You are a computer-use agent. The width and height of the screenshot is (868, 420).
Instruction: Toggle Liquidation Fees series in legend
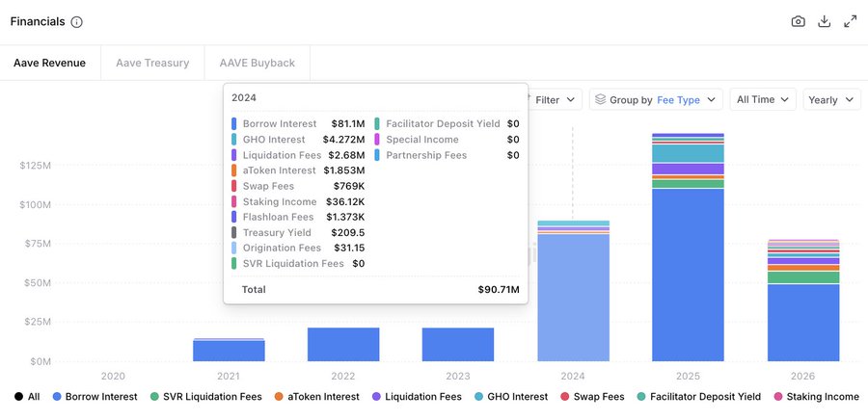click(x=417, y=396)
